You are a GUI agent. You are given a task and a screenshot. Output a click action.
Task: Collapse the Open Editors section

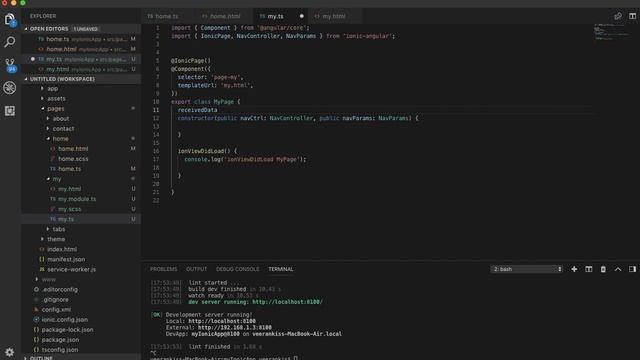pos(81,29)
